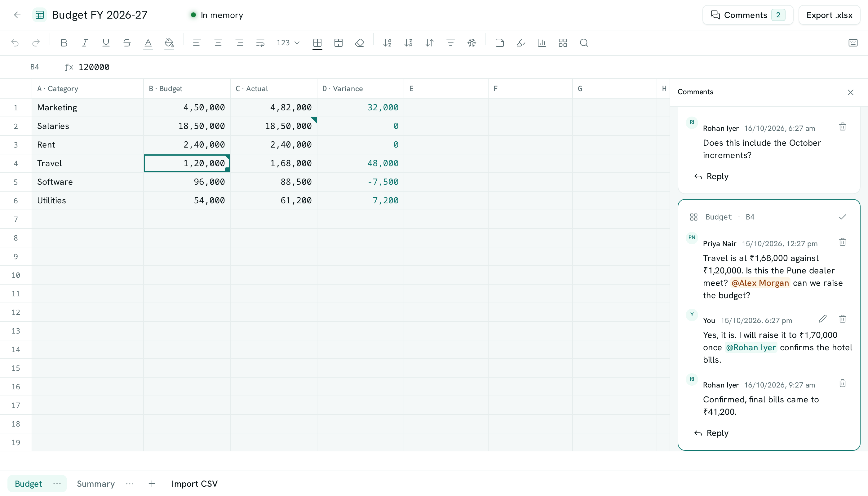Click the search magnifier icon
The height and width of the screenshot is (496, 868).
584,43
